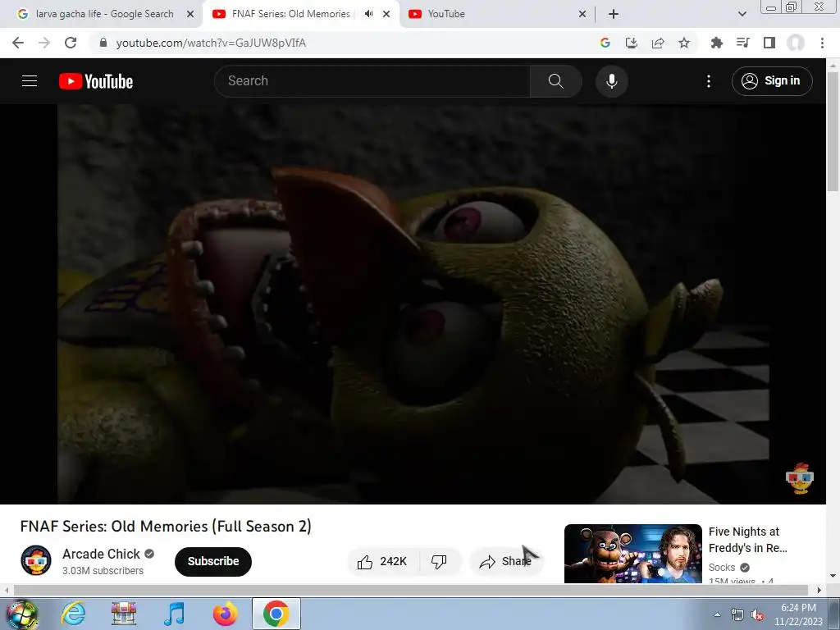The height and width of the screenshot is (630, 840).
Task: Visit the Socks channel link
Action: pos(722,568)
